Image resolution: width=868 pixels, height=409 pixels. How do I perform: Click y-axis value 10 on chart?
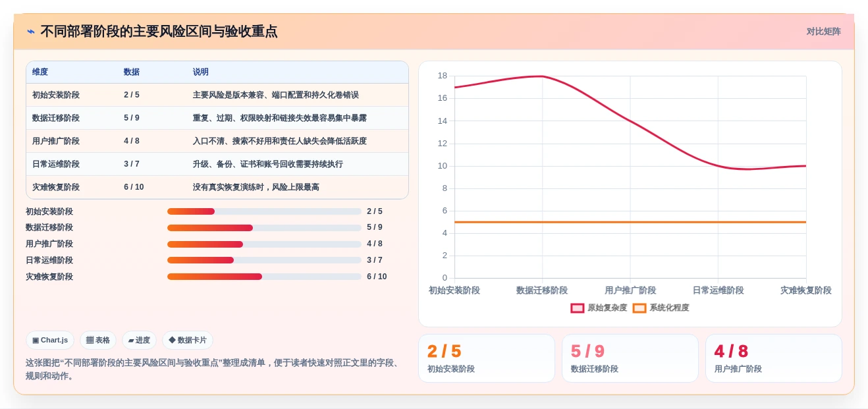point(442,165)
